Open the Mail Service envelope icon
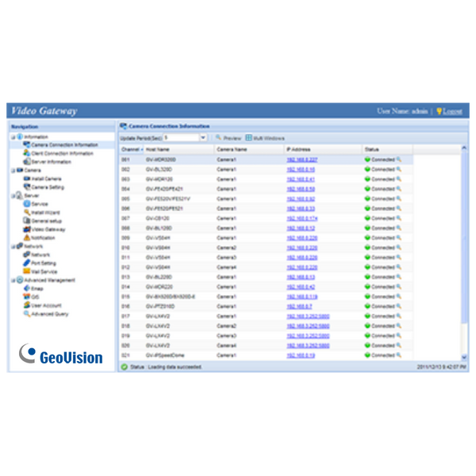The height and width of the screenshot is (476, 476). [27, 271]
